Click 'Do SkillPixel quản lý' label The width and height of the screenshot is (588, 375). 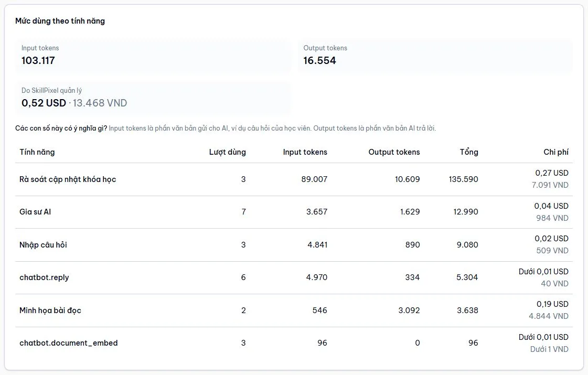[x=51, y=90]
